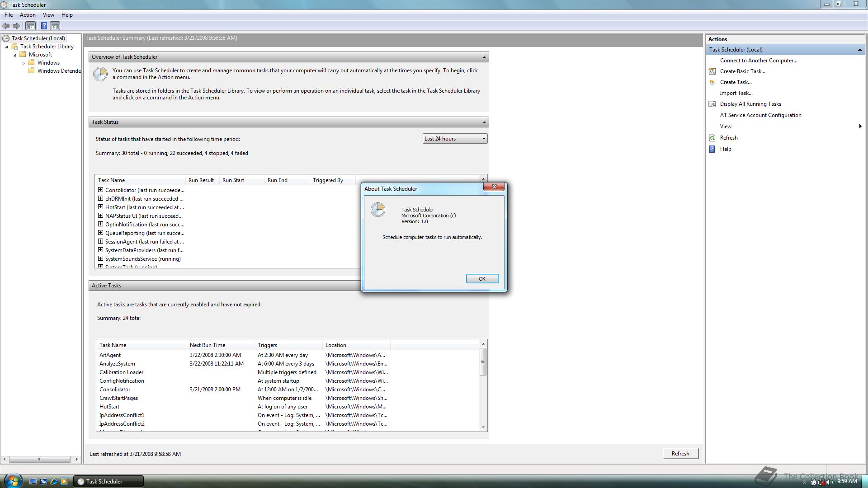Click Connect to Another Computer link

click(x=759, y=61)
